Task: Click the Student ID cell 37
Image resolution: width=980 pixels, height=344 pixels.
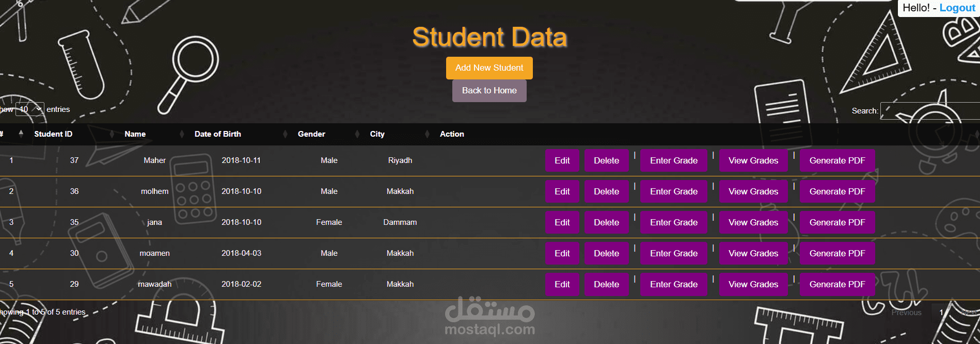Action: (x=74, y=160)
